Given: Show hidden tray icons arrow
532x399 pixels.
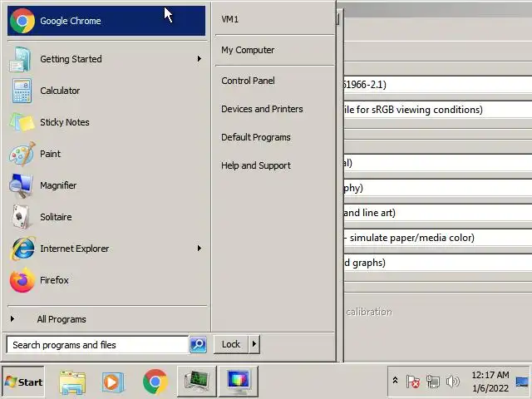Looking at the screenshot, I should 396,381.
